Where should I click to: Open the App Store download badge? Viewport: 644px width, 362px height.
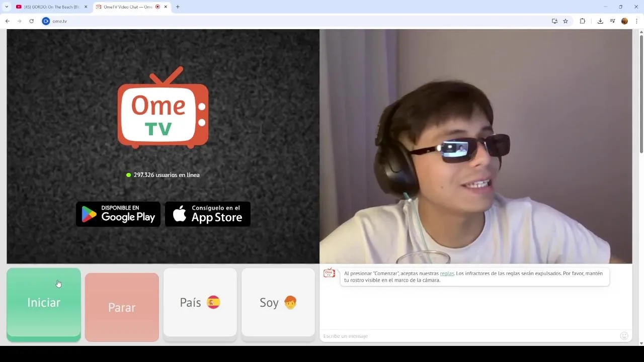[208, 214]
